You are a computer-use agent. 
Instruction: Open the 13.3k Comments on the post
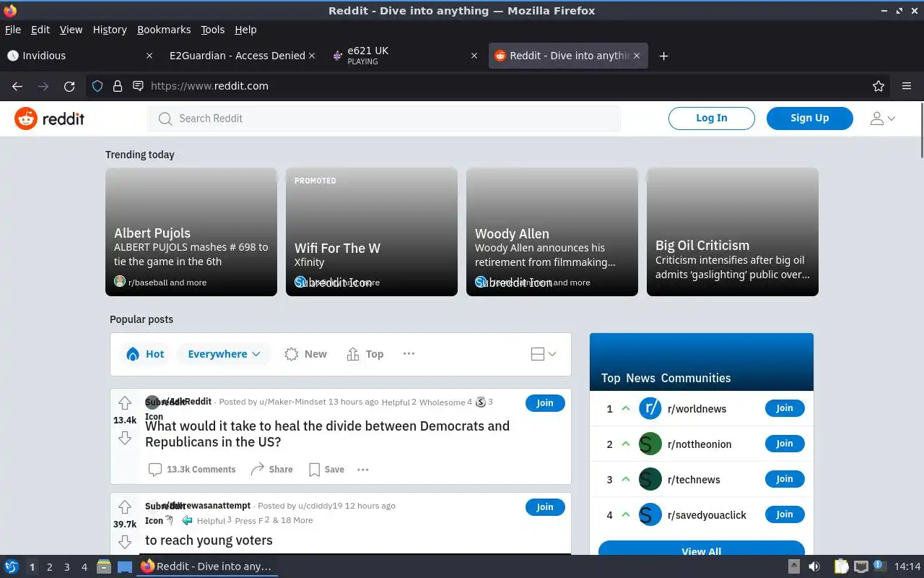tap(192, 470)
